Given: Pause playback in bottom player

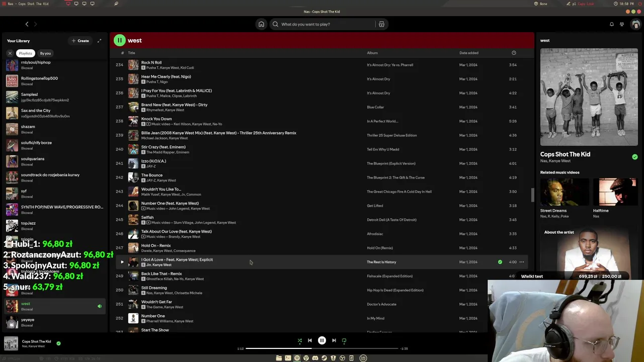Looking at the screenshot, I should [321, 340].
